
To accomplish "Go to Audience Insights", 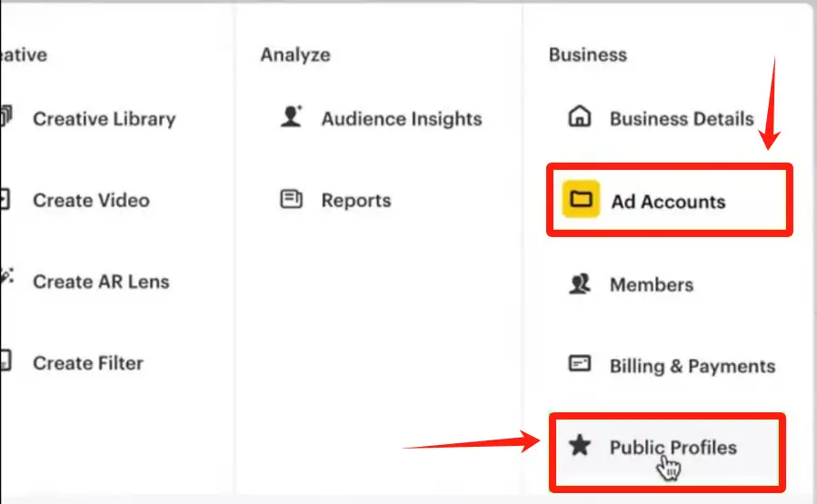I will (402, 119).
